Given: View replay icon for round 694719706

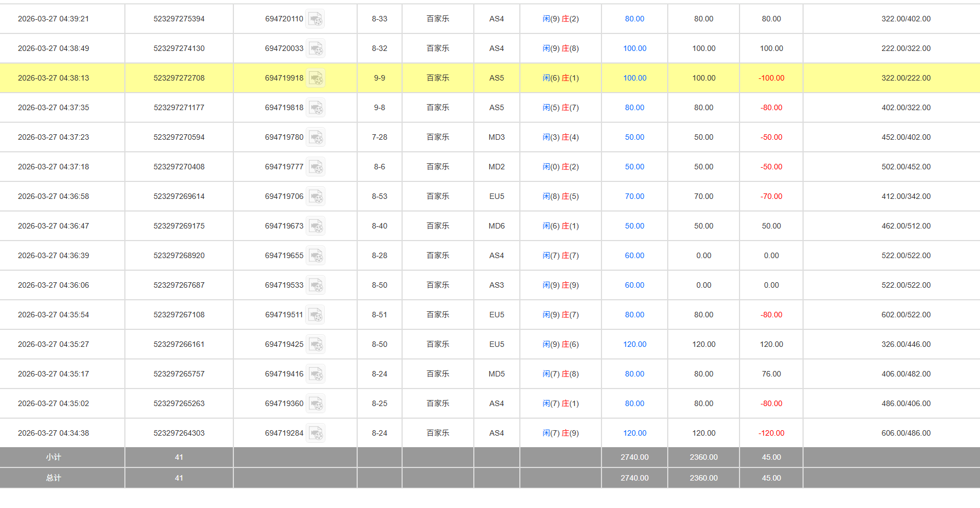Looking at the screenshot, I should click(315, 197).
